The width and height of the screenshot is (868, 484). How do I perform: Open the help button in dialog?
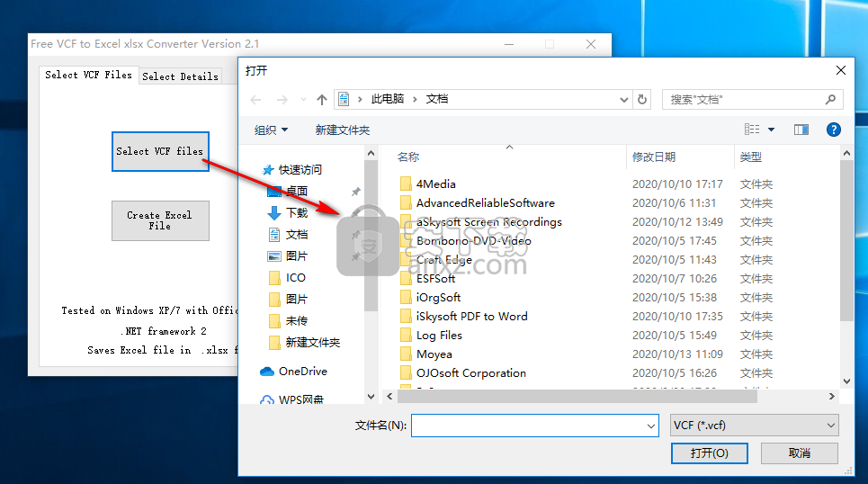pyautogui.click(x=833, y=130)
